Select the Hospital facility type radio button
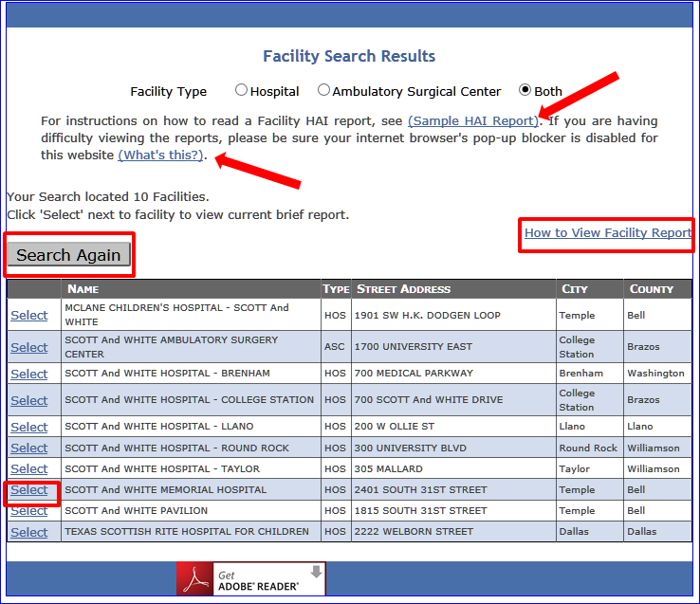The image size is (700, 604). [x=242, y=91]
